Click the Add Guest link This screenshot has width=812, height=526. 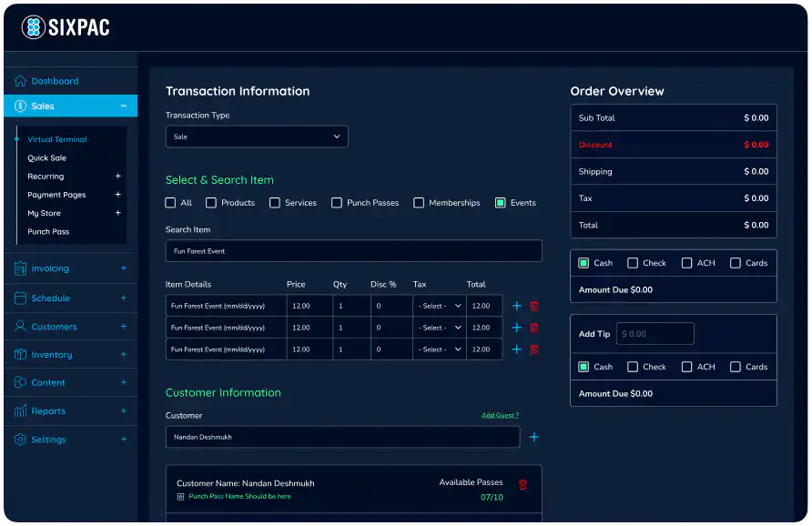(501, 414)
